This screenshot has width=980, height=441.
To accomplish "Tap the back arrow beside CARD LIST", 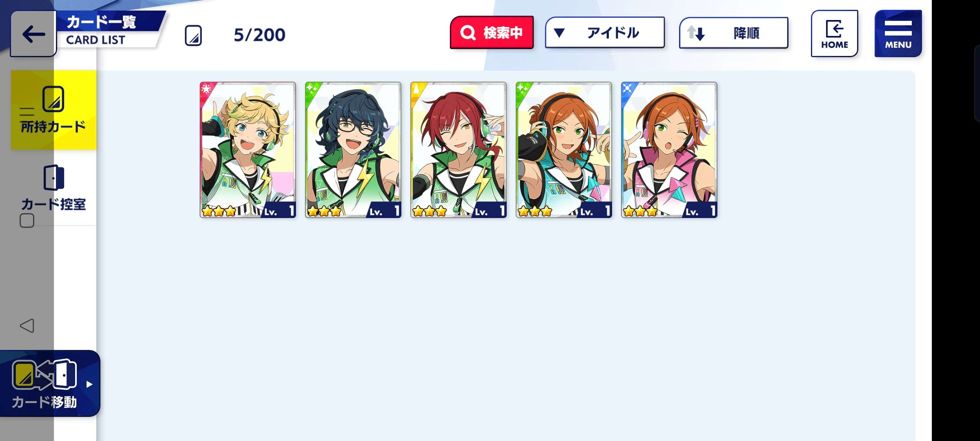I will pos(33,34).
